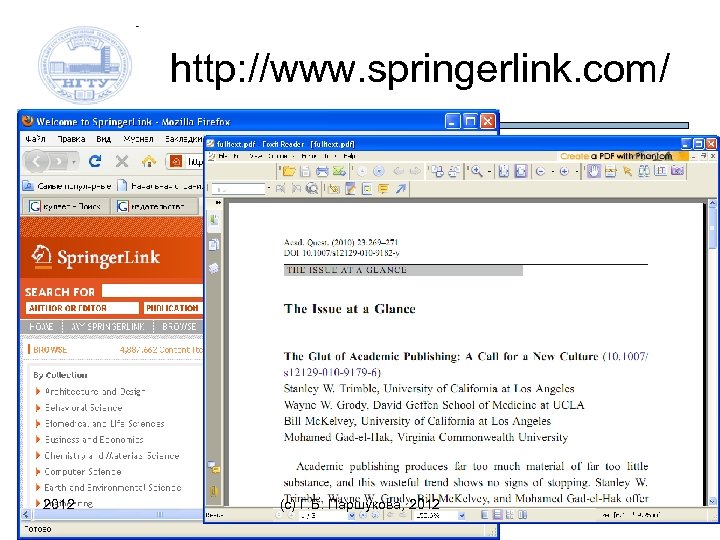Expand Computer Science collection
The image size is (720, 540).
[38, 472]
